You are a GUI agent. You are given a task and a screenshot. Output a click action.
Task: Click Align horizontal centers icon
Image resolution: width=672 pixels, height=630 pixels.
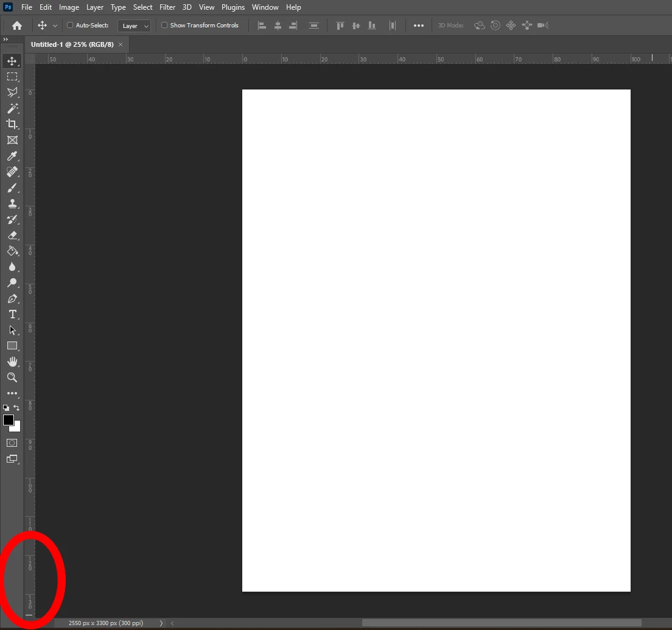[x=278, y=26]
